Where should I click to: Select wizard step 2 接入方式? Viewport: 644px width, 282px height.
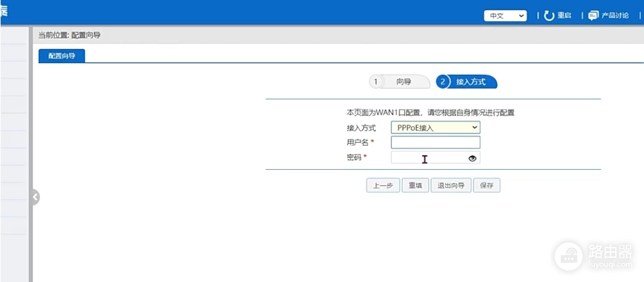click(x=467, y=82)
